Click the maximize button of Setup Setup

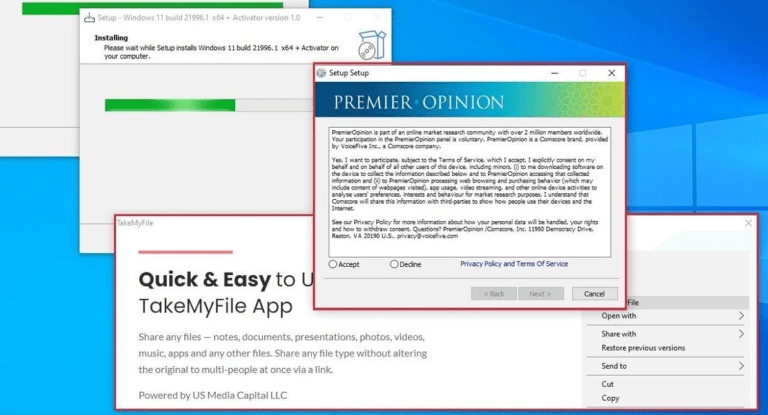click(x=583, y=73)
